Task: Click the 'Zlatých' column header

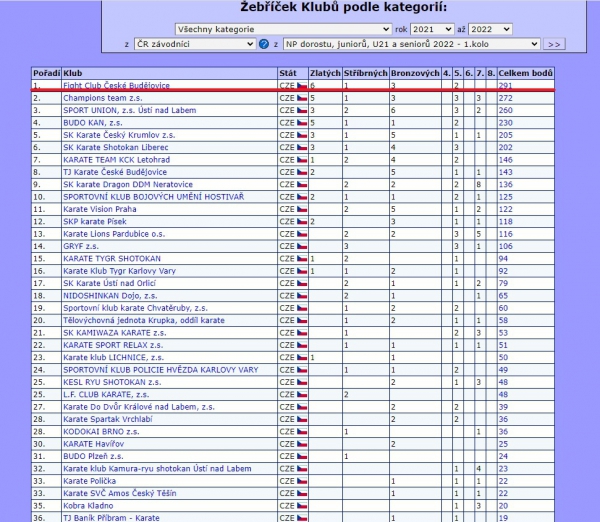Action: (325, 73)
